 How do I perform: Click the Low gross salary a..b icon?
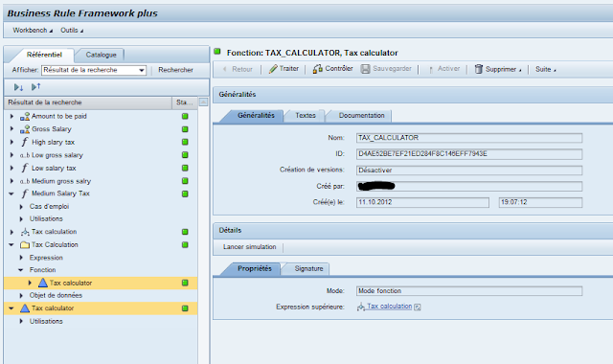25,155
